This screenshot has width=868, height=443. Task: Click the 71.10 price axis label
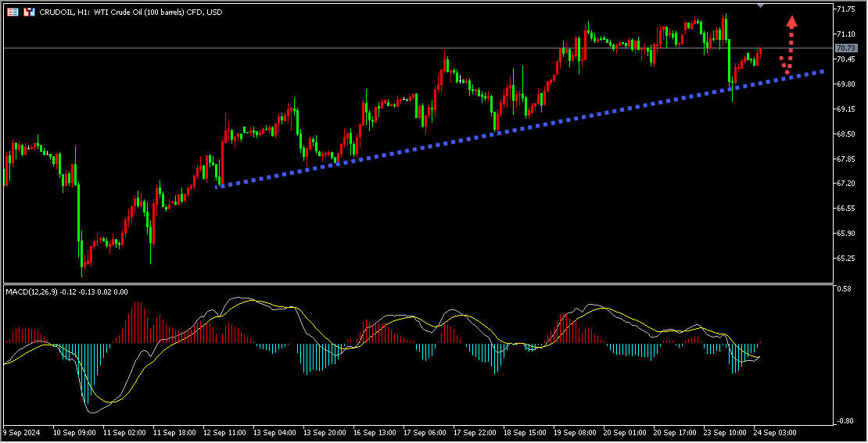[x=847, y=34]
